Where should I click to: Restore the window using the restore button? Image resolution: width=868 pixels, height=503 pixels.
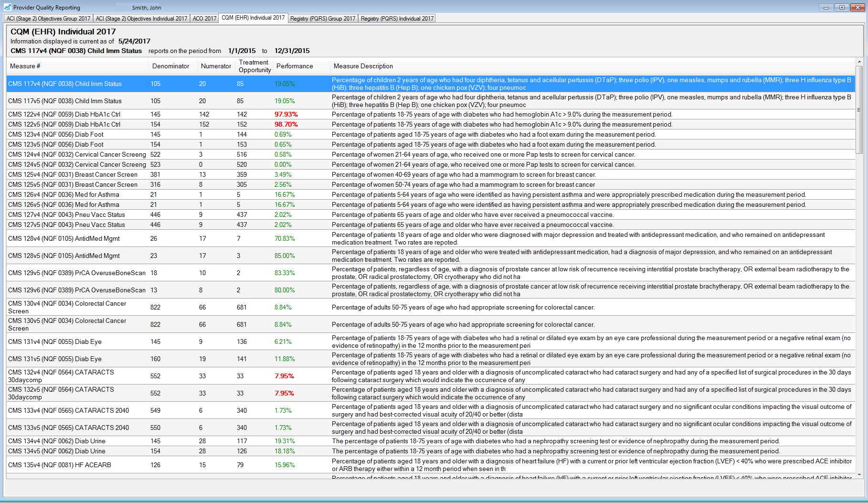(x=842, y=7)
